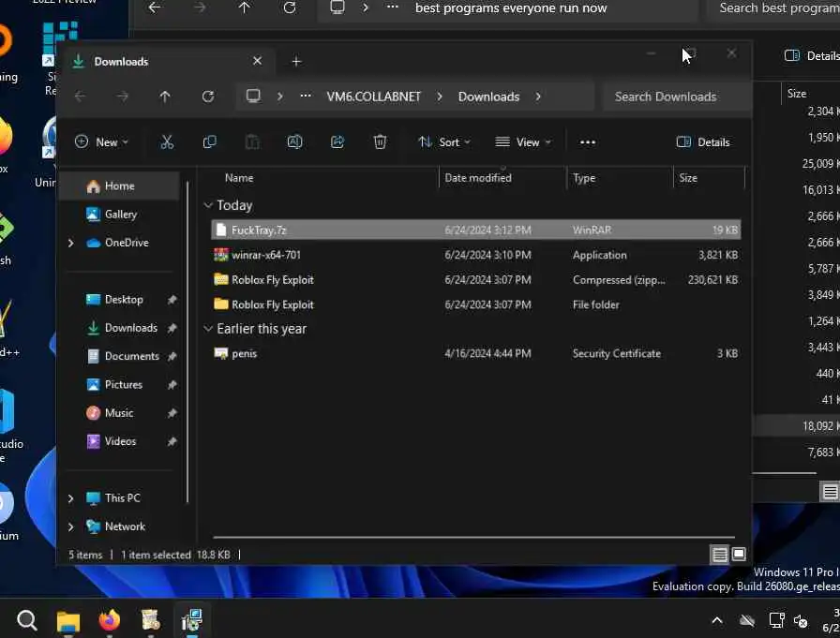The image size is (840, 638).
Task: Select Home in navigation pane
Action: (119, 185)
